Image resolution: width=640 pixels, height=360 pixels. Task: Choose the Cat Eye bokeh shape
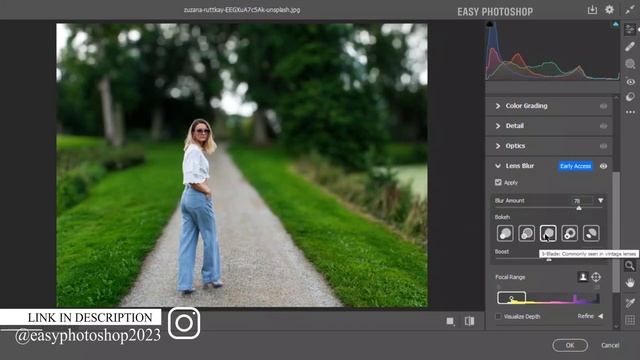591,233
